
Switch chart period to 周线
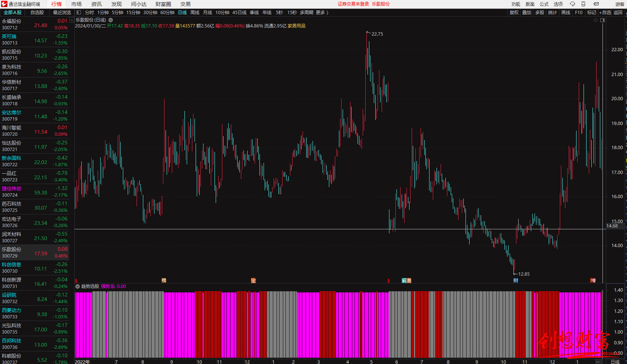pyautogui.click(x=195, y=13)
